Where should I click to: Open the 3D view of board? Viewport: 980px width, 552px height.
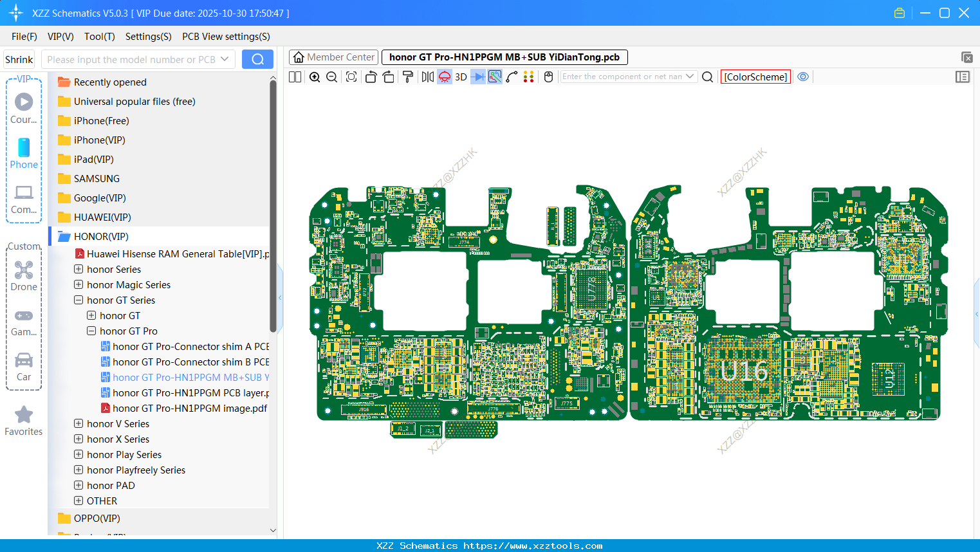click(461, 77)
